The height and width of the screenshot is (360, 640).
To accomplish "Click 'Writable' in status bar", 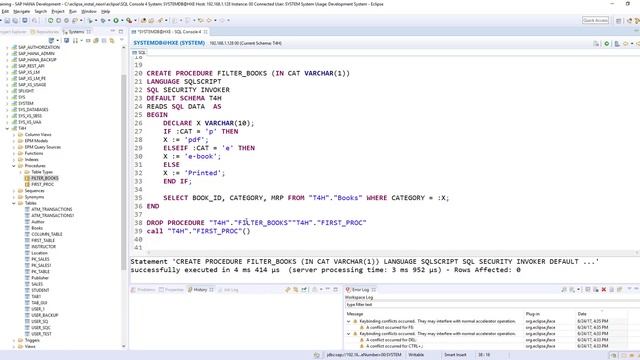I will click(416, 355).
